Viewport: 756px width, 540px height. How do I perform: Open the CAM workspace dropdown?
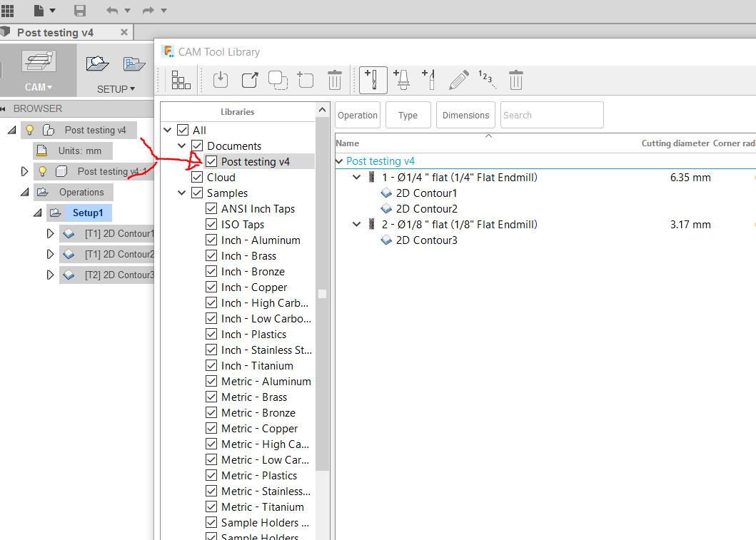click(x=39, y=87)
